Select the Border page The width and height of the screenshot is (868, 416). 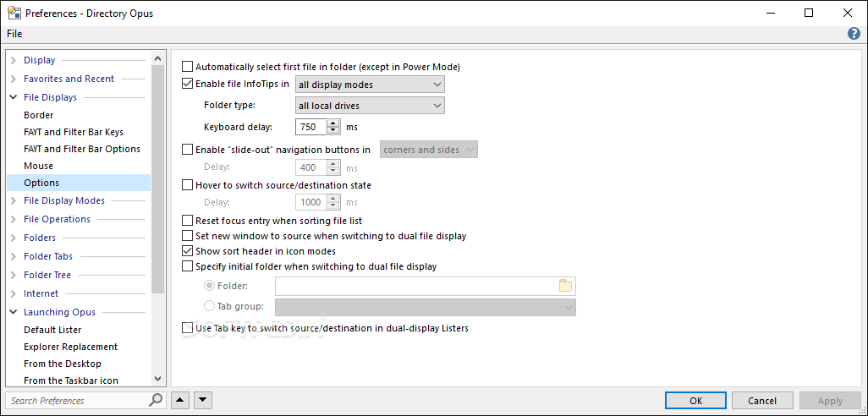(x=39, y=115)
